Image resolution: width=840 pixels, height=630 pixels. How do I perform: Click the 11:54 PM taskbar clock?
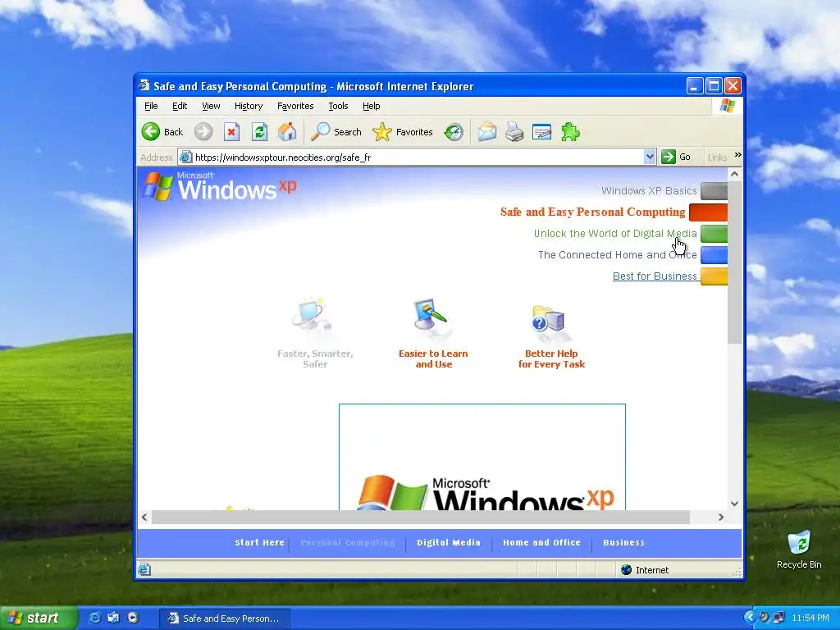tap(810, 618)
